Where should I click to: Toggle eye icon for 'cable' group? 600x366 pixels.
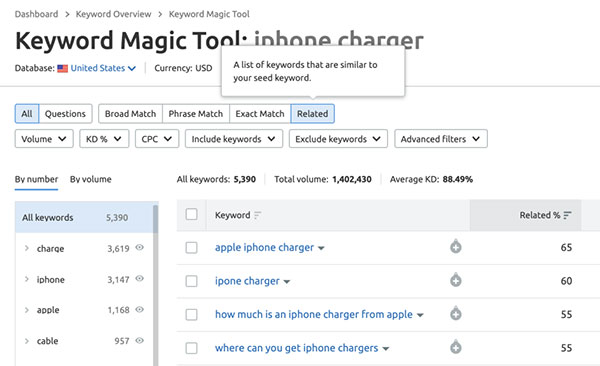140,340
